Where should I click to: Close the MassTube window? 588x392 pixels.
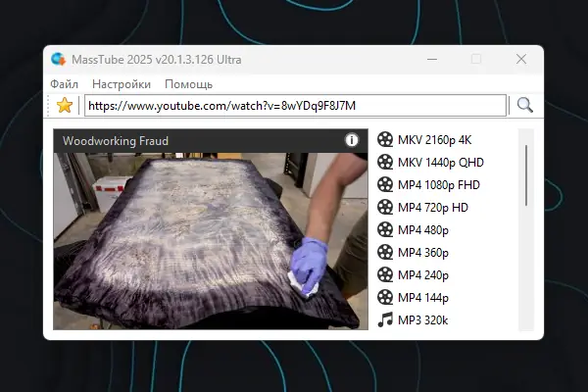coord(521,59)
